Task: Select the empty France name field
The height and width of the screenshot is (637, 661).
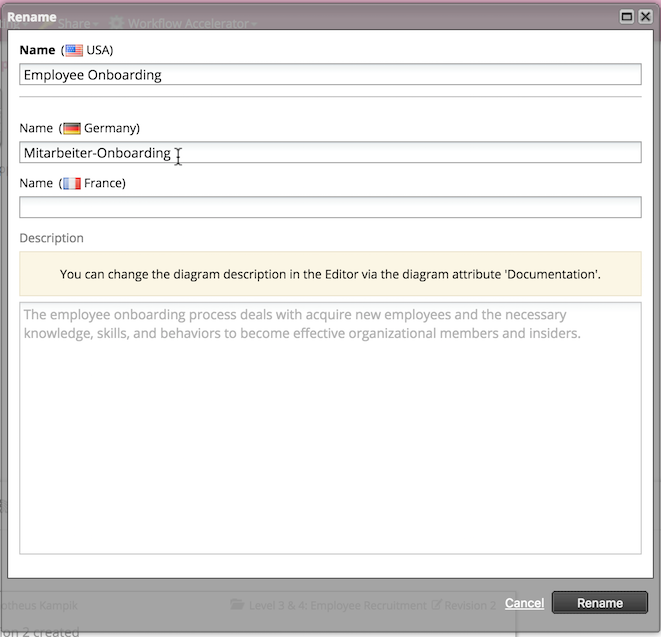Action: click(330, 207)
